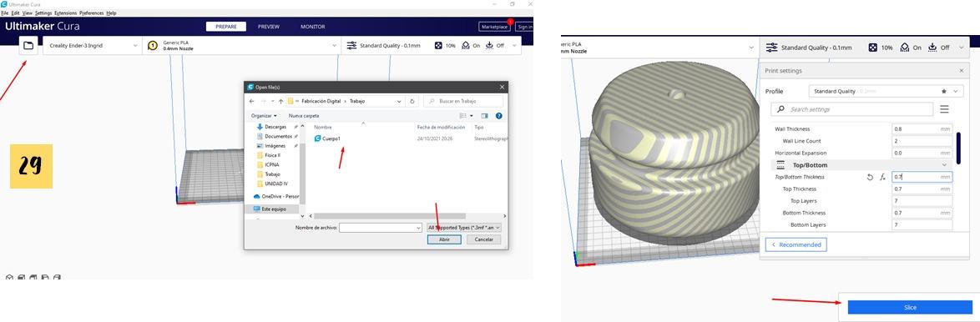
Task: Reset Top/Bottom Thickness with revert arrow
Action: (x=870, y=177)
